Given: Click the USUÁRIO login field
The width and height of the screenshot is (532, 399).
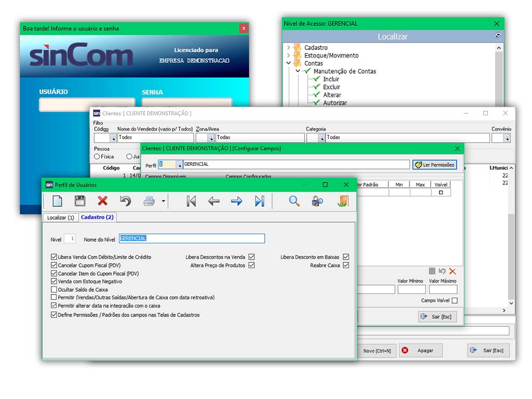Looking at the screenshot, I should pos(87,104).
